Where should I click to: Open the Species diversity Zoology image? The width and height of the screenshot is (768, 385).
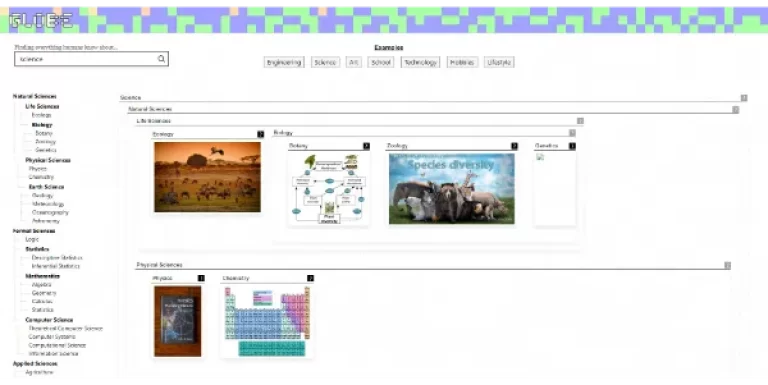(x=452, y=189)
